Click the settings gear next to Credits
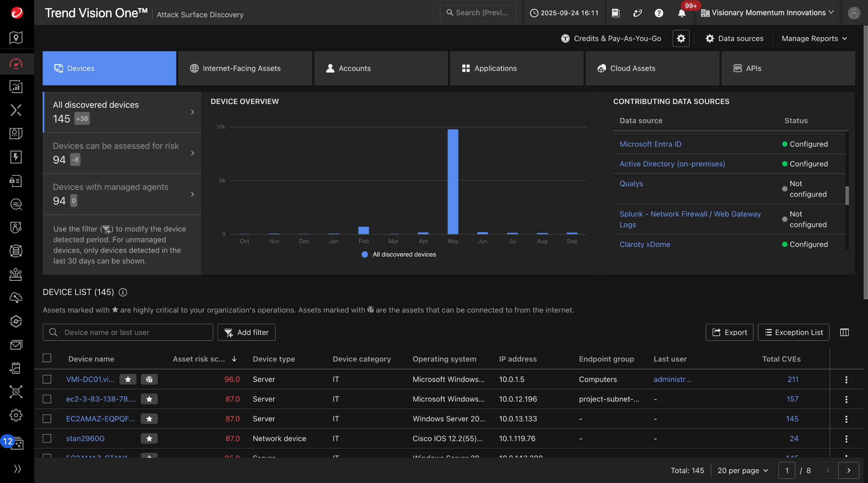The width and height of the screenshot is (868, 483). coord(681,38)
